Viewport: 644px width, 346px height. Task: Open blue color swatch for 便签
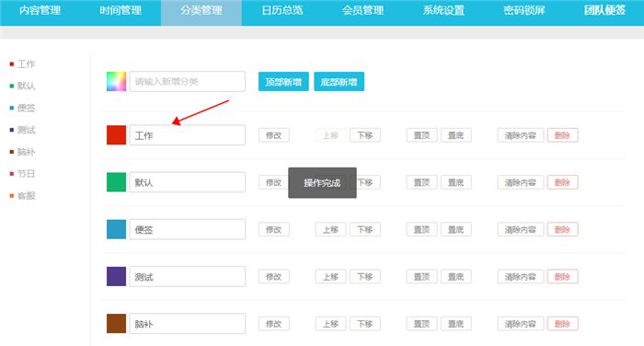[116, 229]
